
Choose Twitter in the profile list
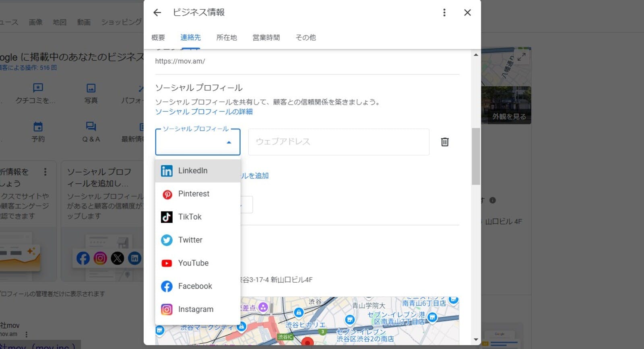198,240
